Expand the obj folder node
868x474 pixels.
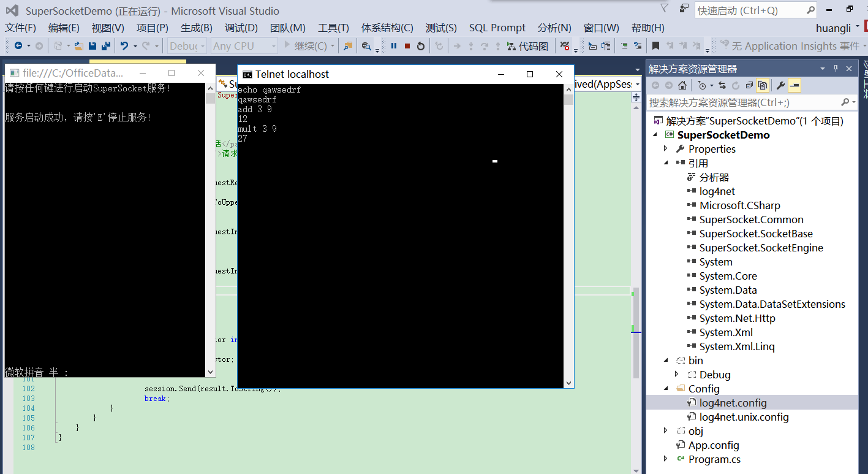click(x=666, y=431)
